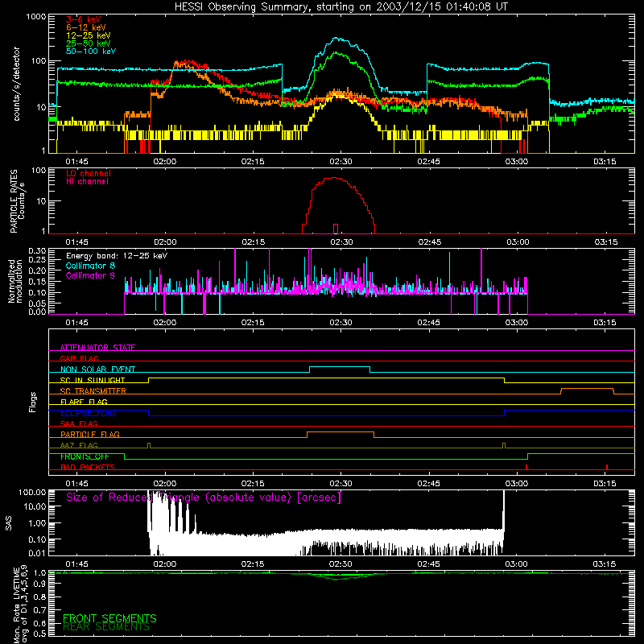Image resolution: width=644 pixels, height=644 pixels.
Task: Click the 1000 value on counts y-axis
Action: pyautogui.click(x=36, y=17)
